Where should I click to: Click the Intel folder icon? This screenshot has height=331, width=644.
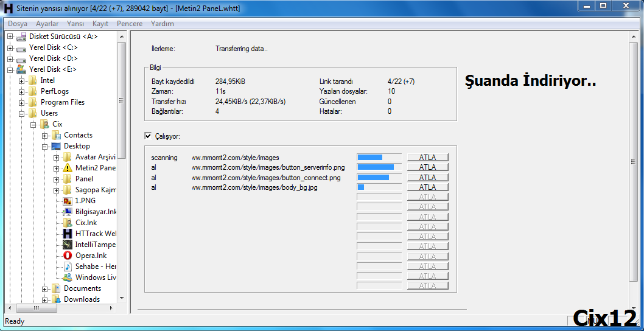click(x=33, y=80)
